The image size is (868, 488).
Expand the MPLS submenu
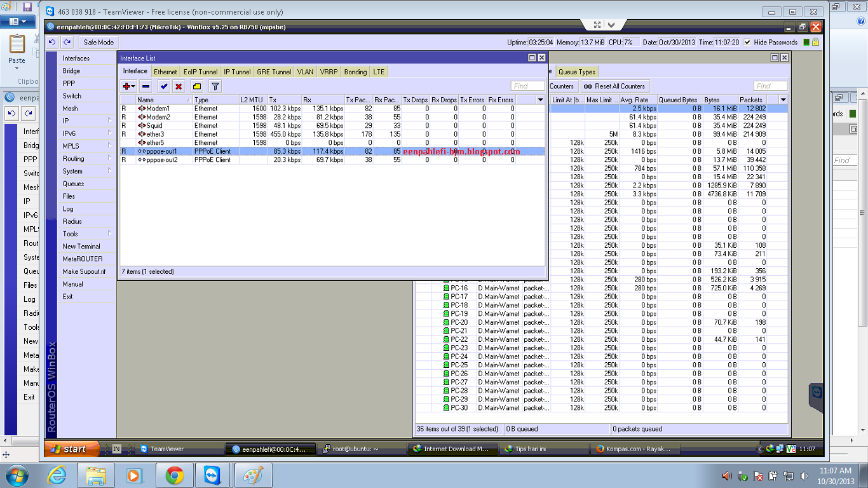click(x=88, y=146)
